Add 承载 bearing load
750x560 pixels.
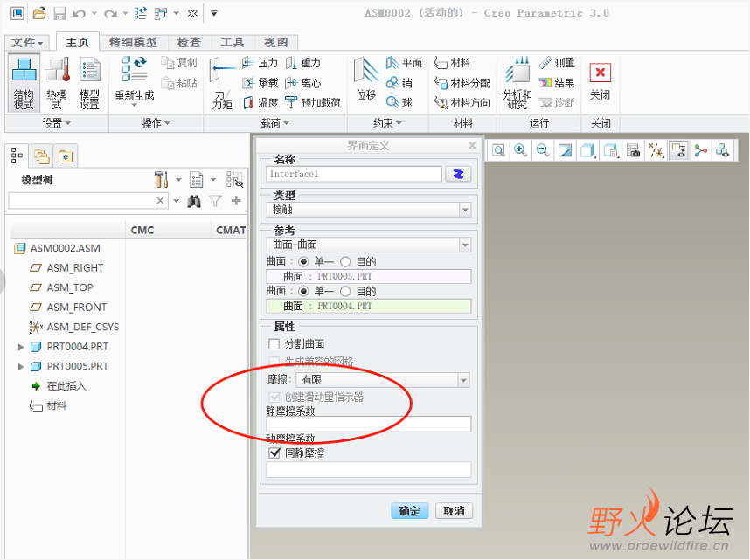tap(260, 83)
